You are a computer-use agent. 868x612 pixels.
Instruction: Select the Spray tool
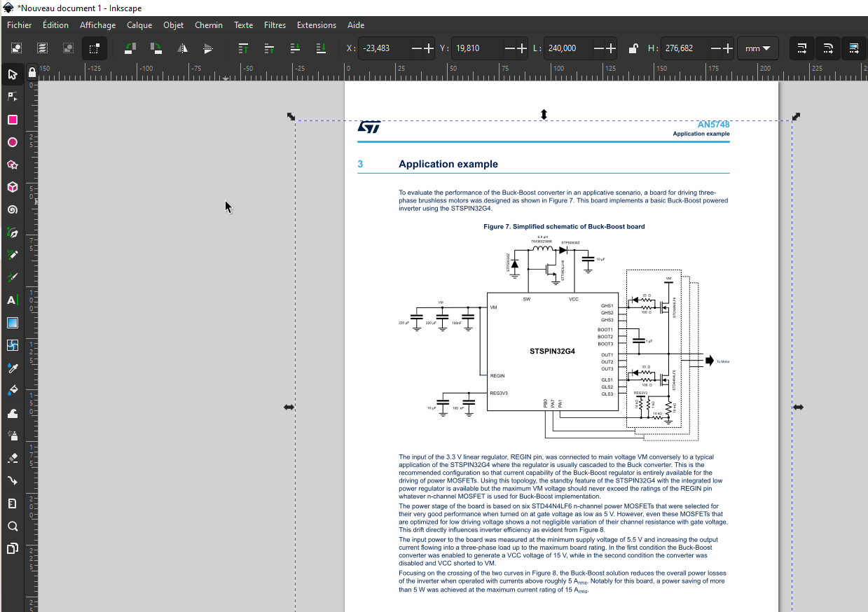pyautogui.click(x=12, y=436)
